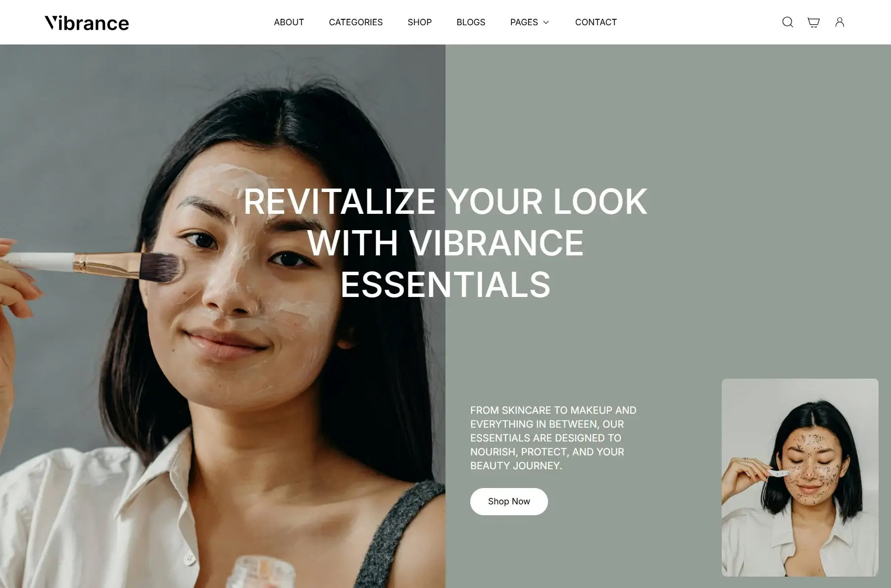Open the search magnifier icon

click(788, 22)
